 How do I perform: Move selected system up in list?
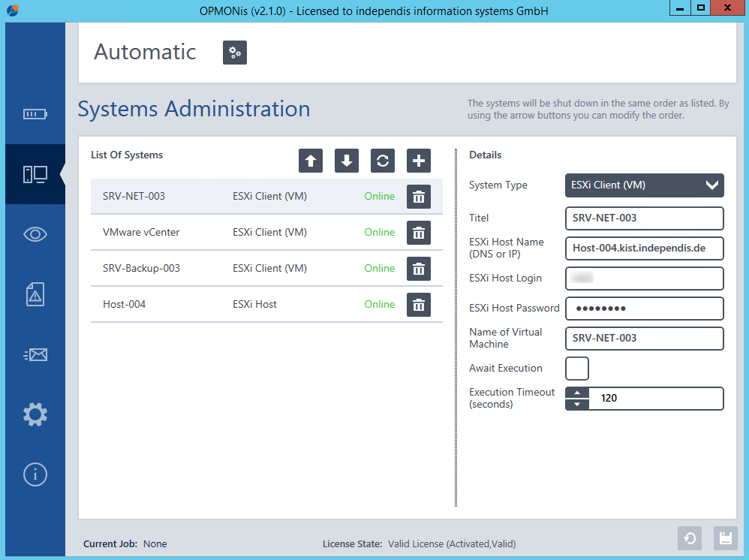click(x=311, y=161)
